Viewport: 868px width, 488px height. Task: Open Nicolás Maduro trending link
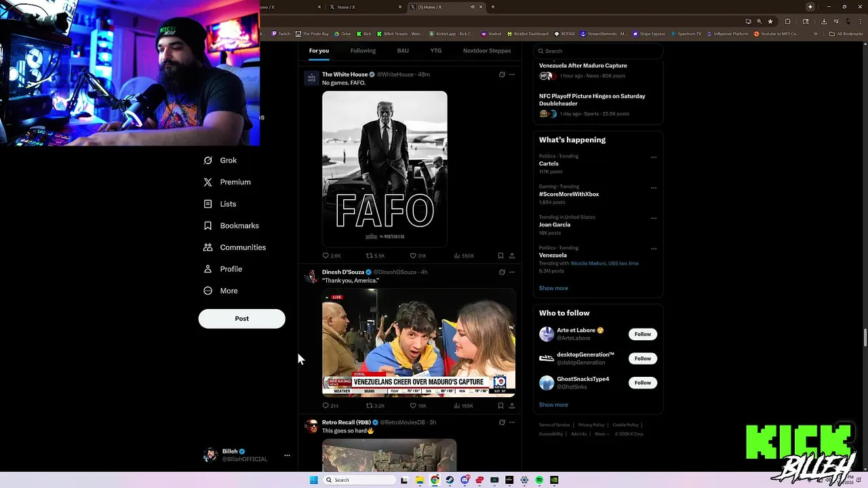(588, 263)
